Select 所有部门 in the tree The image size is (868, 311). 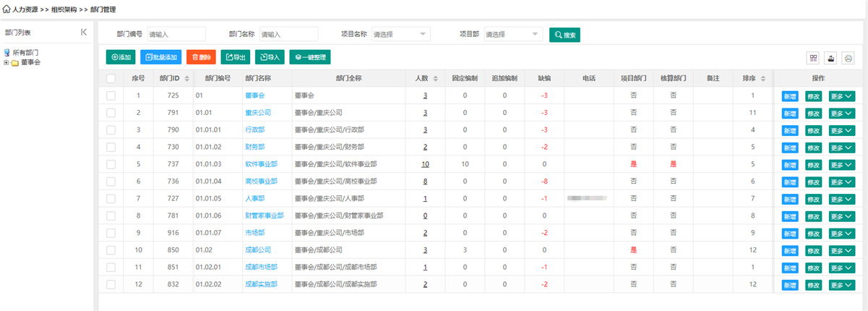click(25, 53)
